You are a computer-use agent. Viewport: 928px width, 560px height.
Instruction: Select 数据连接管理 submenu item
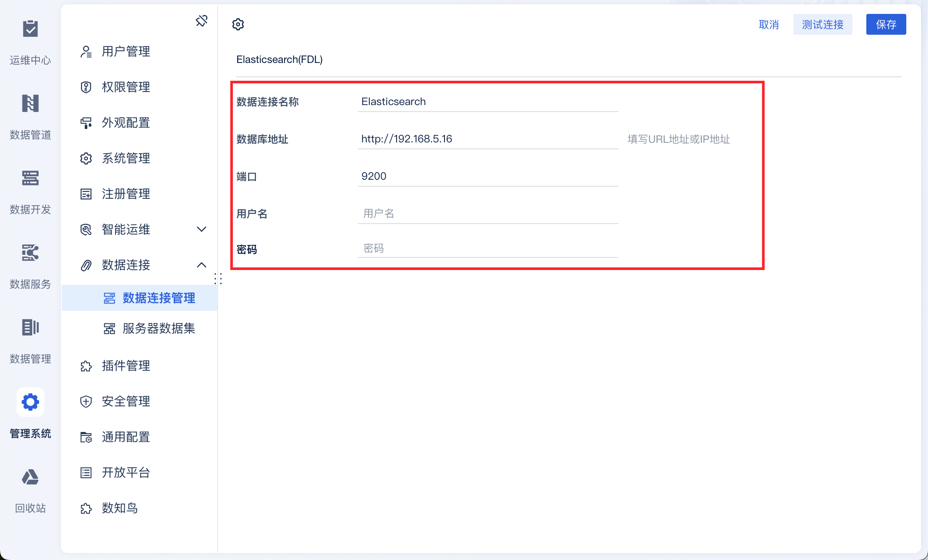coord(139,298)
